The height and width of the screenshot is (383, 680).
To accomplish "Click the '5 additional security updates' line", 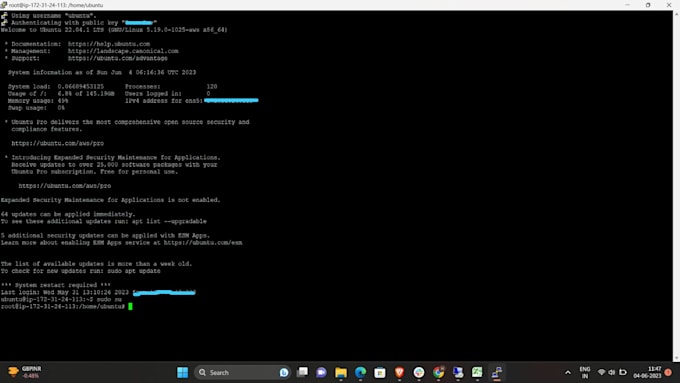I will (105, 236).
